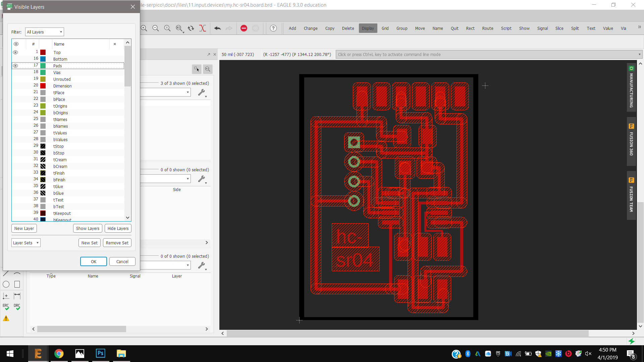Run the ERC check tool

(6, 307)
